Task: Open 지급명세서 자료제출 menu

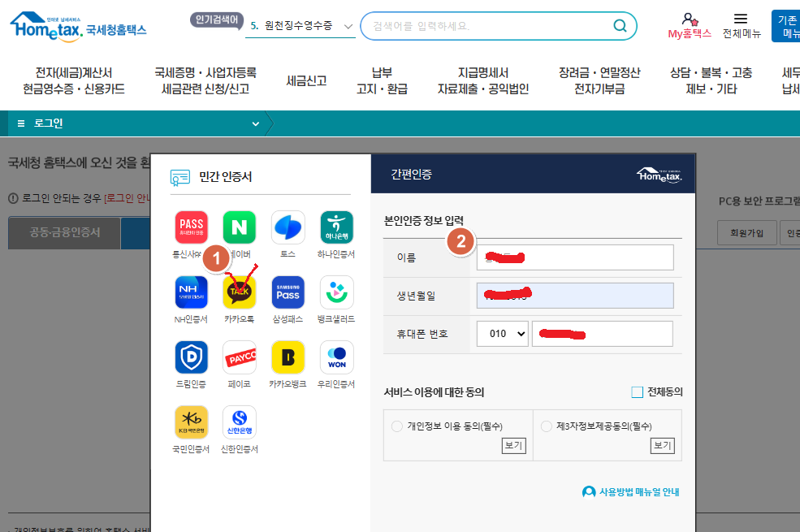Action: tap(483, 80)
